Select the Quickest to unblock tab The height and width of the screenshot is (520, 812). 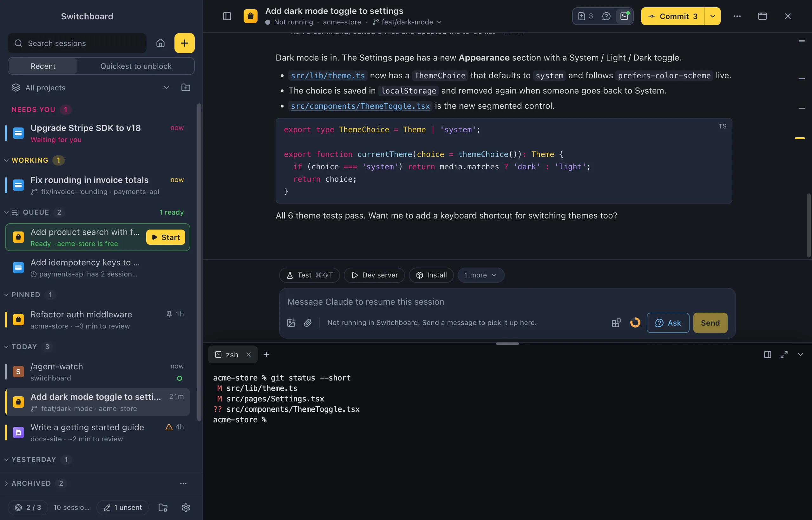point(136,66)
